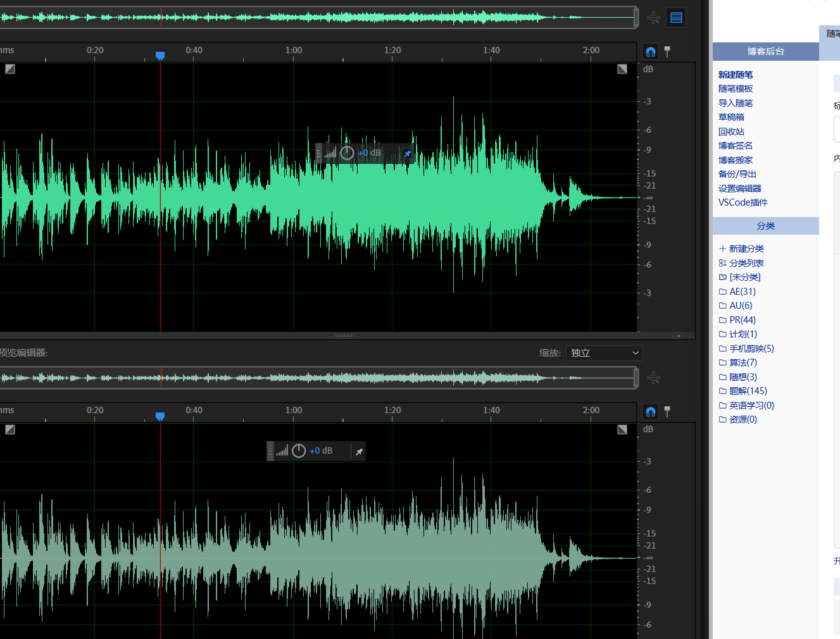Screen dimensions: 840x639
Task: Click the 博客后台 header
Action: point(766,51)
